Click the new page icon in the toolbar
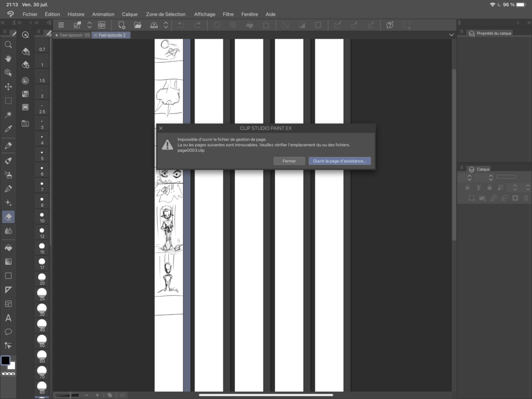The height and width of the screenshot is (399, 532). tap(121, 25)
